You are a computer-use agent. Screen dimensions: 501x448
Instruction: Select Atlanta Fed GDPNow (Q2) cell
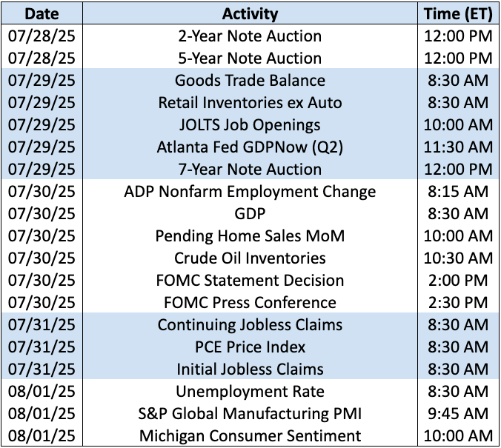coord(250,147)
